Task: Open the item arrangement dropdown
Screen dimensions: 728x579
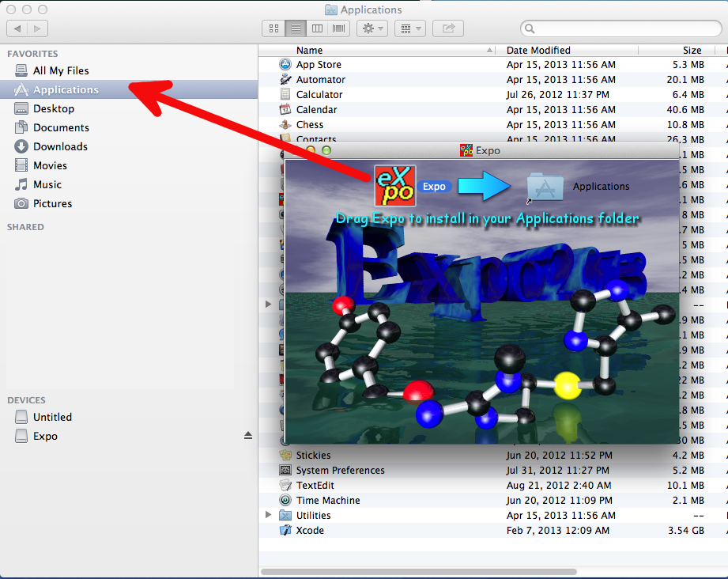Action: [x=410, y=28]
